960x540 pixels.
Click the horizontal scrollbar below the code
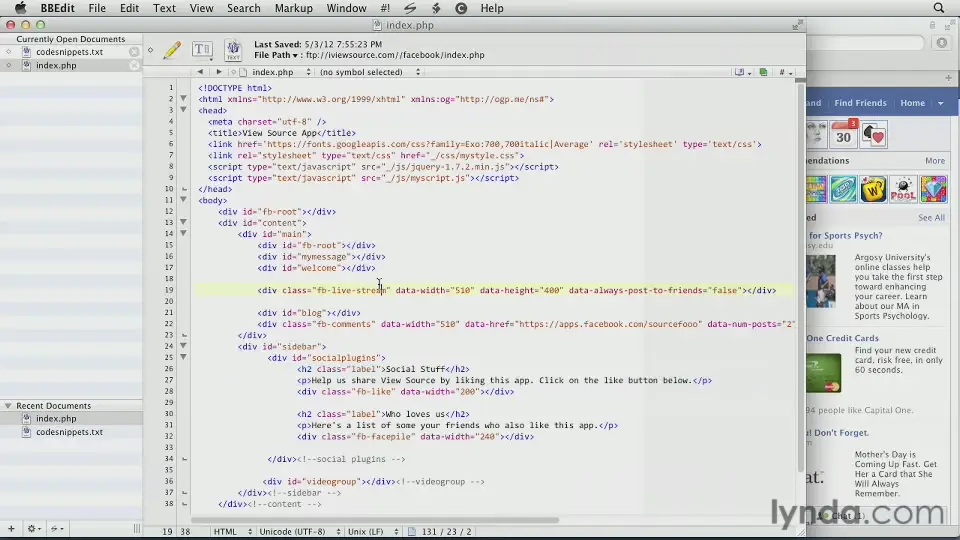[x=375, y=520]
